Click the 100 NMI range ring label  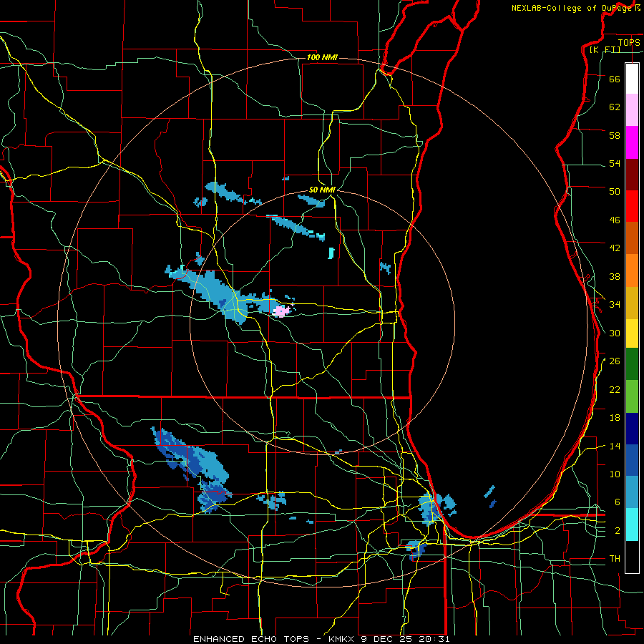pyautogui.click(x=322, y=57)
